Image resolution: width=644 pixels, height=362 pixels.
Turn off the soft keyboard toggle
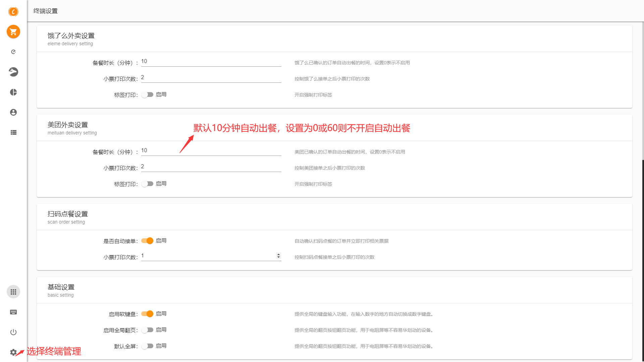point(147,314)
